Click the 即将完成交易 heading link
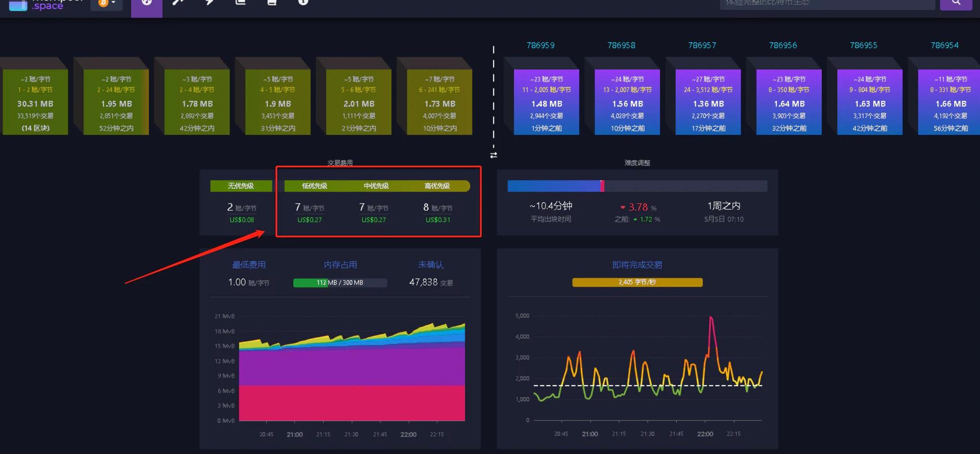 coord(637,265)
